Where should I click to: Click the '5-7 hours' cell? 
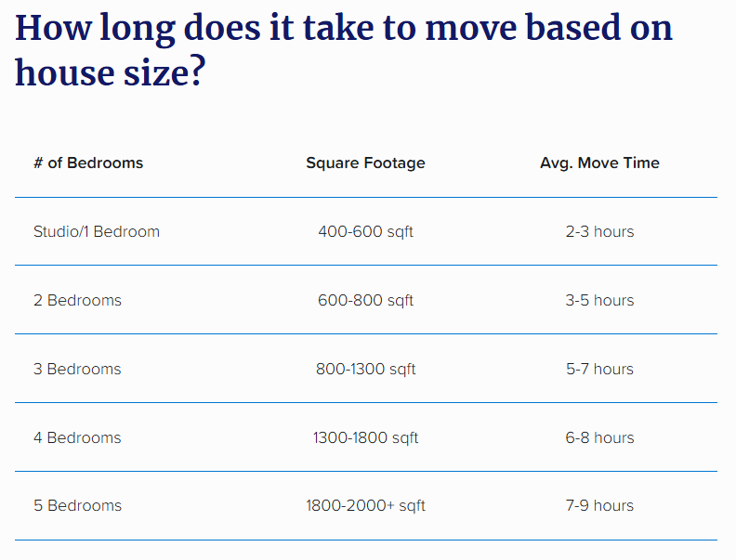[599, 369]
